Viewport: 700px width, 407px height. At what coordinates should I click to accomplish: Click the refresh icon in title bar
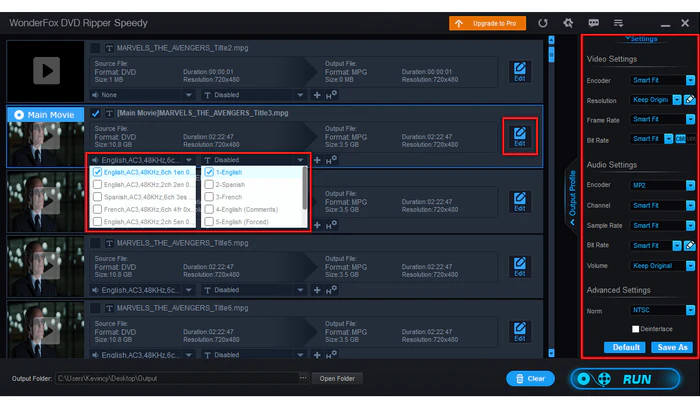[542, 23]
